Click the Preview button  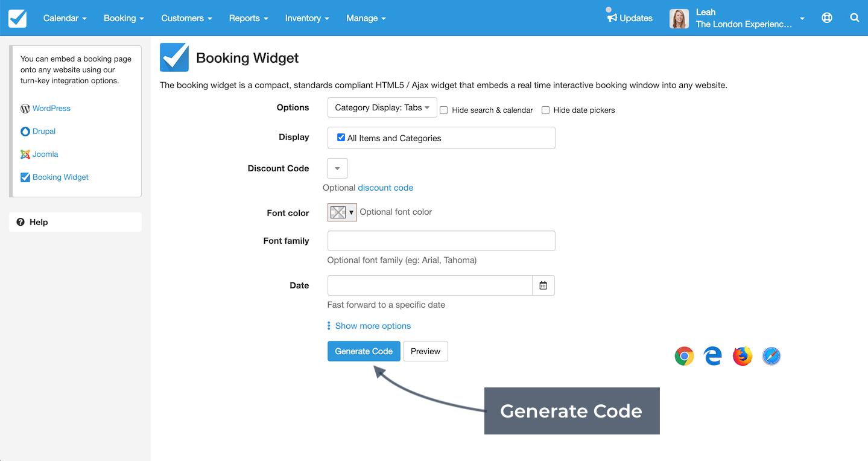coord(425,351)
